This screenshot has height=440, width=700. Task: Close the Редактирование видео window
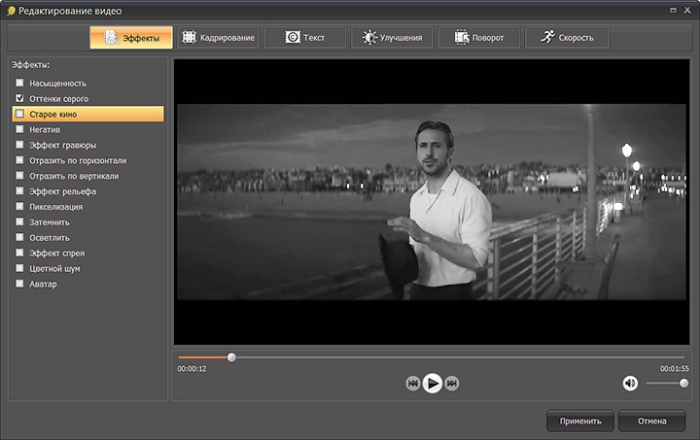(687, 10)
